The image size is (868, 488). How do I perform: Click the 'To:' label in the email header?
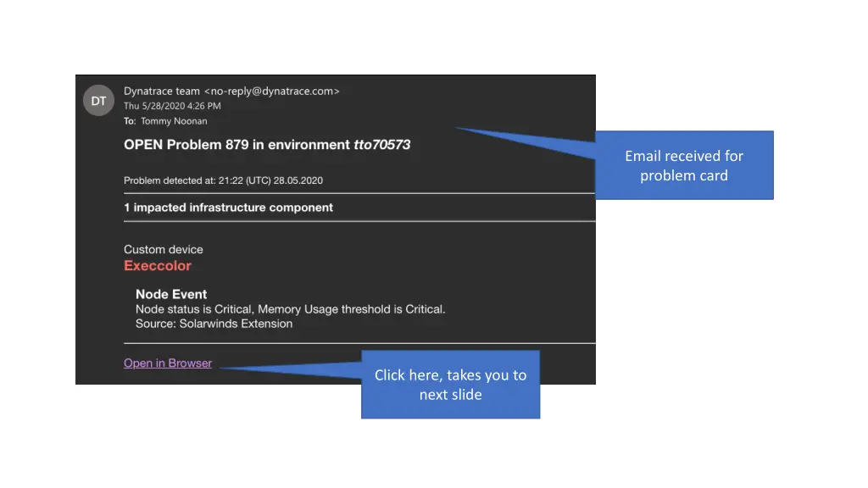tap(130, 121)
